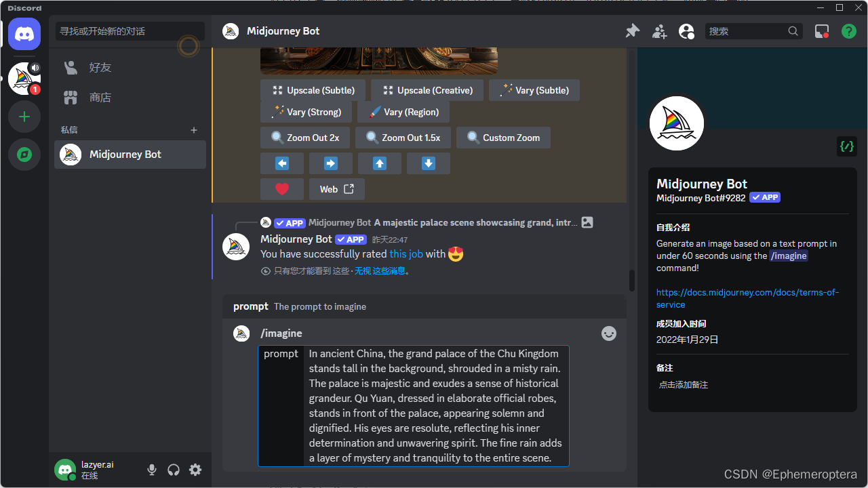Screen dimensions: 868x488
Task: Toggle microphone mute
Action: point(152,470)
